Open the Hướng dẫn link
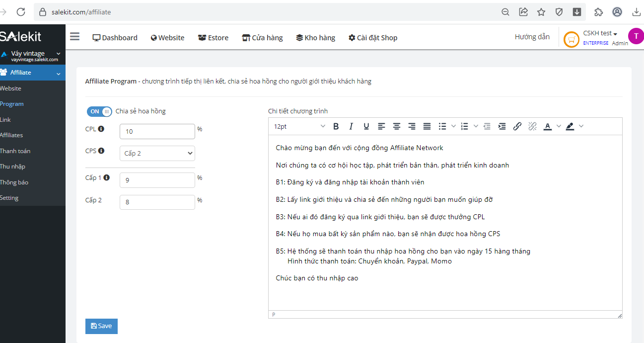 532,37
